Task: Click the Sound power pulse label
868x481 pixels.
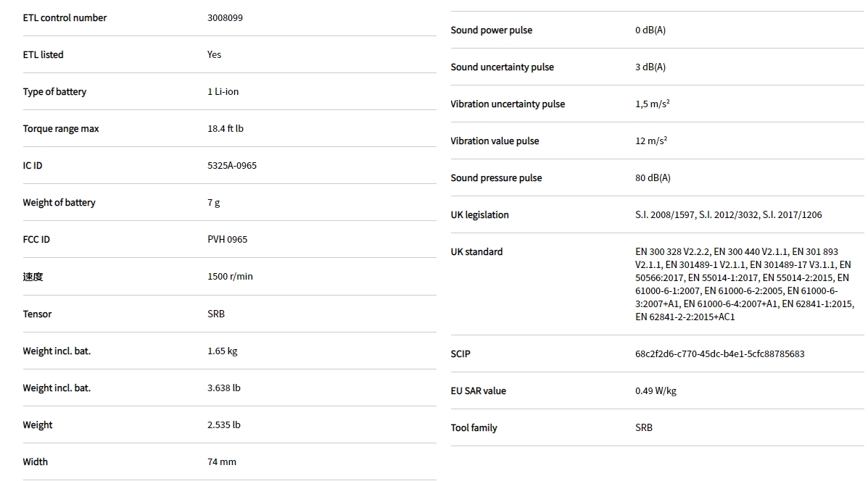Action: click(x=491, y=30)
